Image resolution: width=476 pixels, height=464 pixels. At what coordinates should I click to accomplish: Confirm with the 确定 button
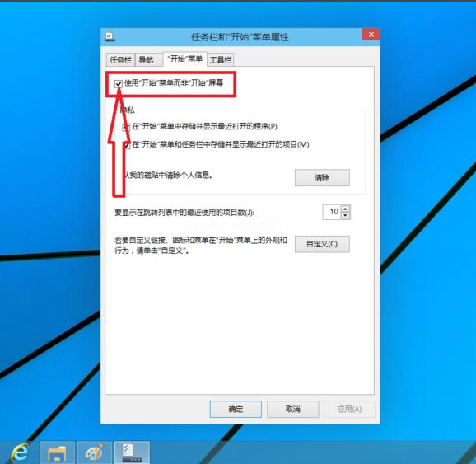[236, 409]
